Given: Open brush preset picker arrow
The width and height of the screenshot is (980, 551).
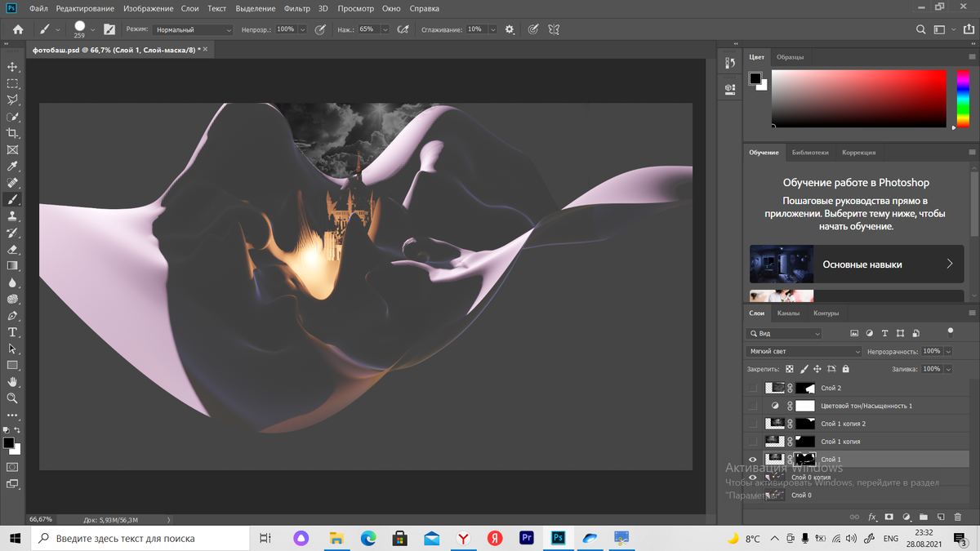Looking at the screenshot, I should click(93, 29).
